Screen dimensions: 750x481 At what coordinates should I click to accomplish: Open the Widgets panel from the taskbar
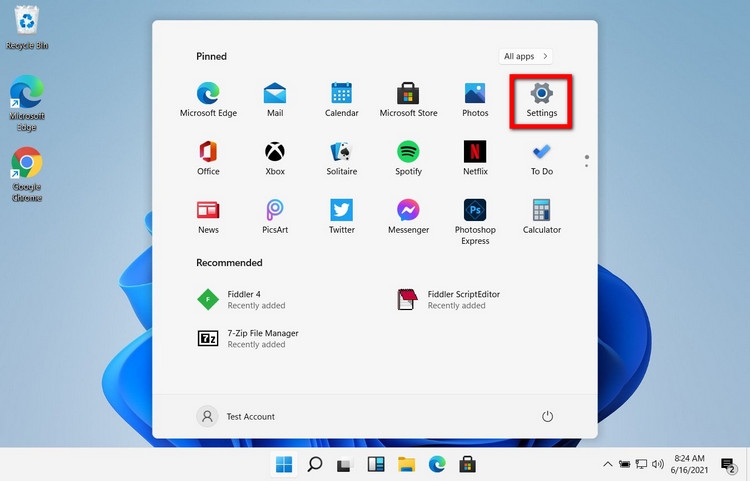(375, 464)
